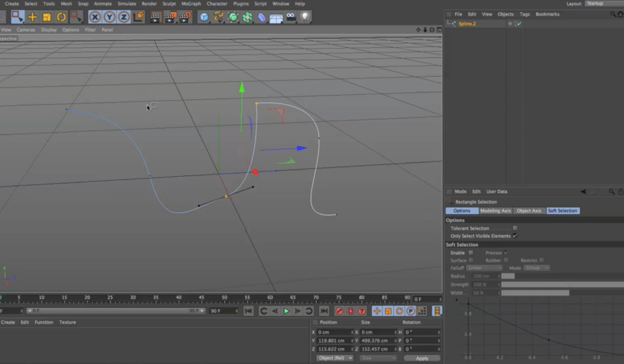Toggle the Rubber checkbox
This screenshot has height=364, width=624.
tap(506, 260)
